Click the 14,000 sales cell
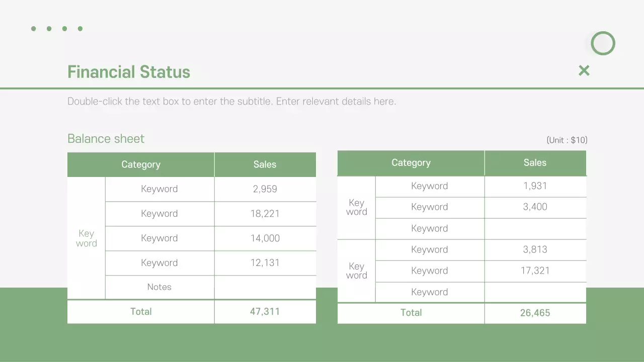This screenshot has width=644, height=362. 265,238
